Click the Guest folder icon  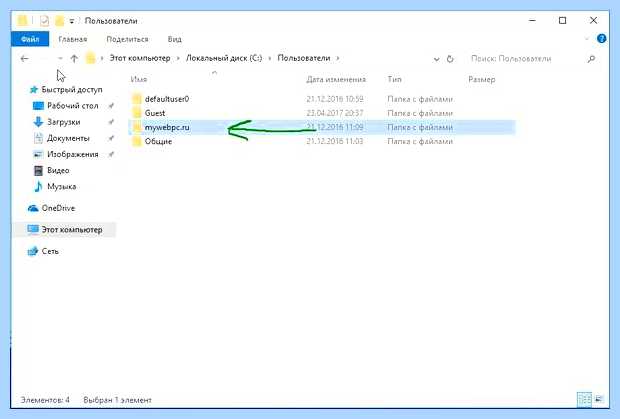tap(137, 113)
